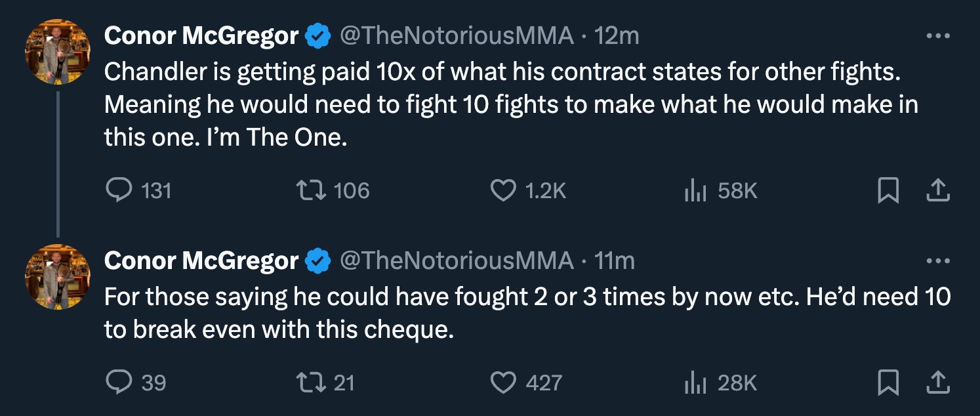Open more options on the first tweet
Image resolution: width=980 pixels, height=416 pixels.
click(x=937, y=37)
